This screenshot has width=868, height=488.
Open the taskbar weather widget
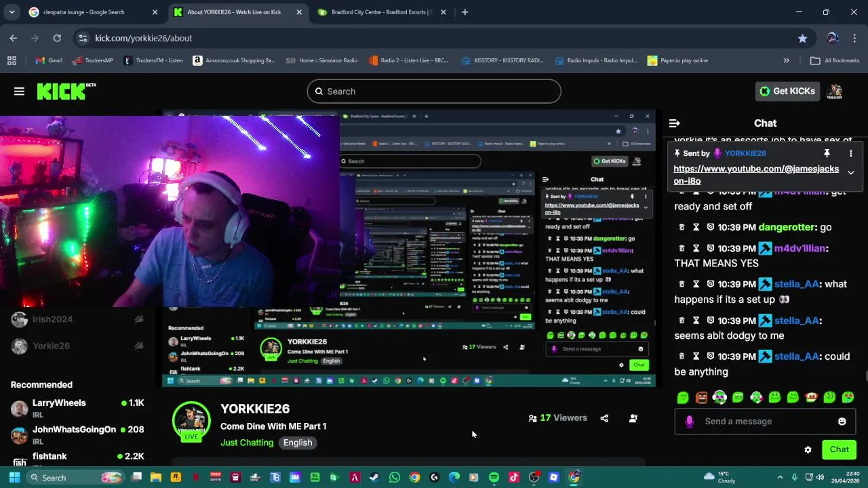(x=720, y=477)
